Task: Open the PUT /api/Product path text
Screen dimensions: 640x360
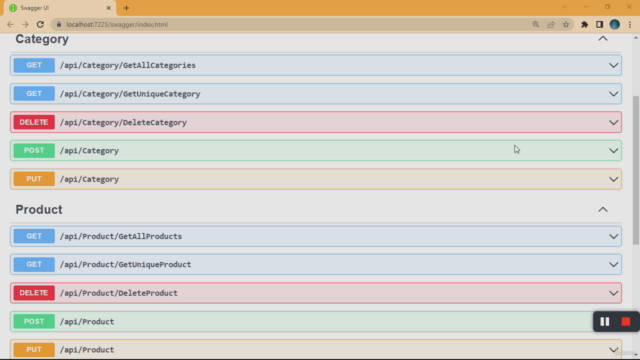Action: coord(87,350)
